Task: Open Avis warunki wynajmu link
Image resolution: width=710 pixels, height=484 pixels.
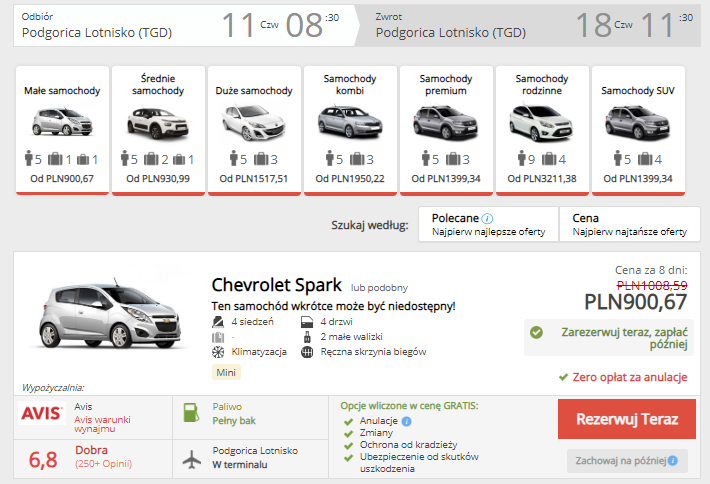Action: 104,424
